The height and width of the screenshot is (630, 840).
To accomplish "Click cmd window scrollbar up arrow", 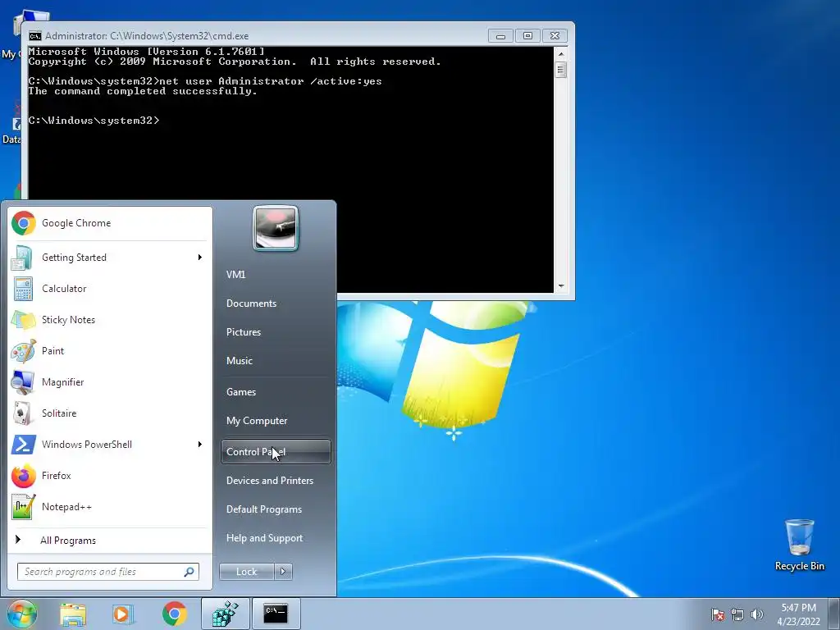I will pyautogui.click(x=561, y=54).
